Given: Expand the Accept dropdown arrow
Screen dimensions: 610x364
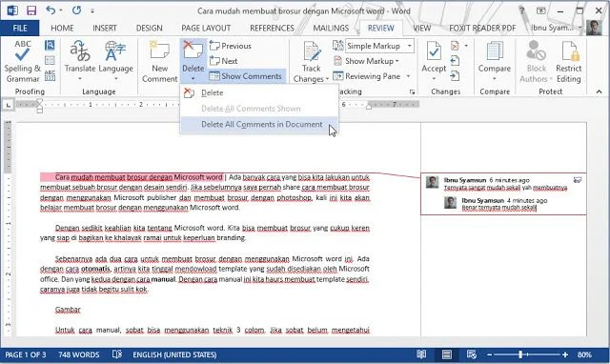Looking at the screenshot, I should click(434, 79).
